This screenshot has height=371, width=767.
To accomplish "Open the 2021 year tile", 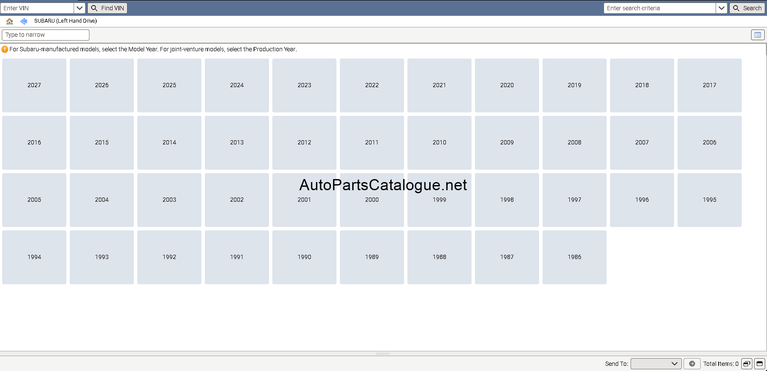I will click(x=439, y=85).
